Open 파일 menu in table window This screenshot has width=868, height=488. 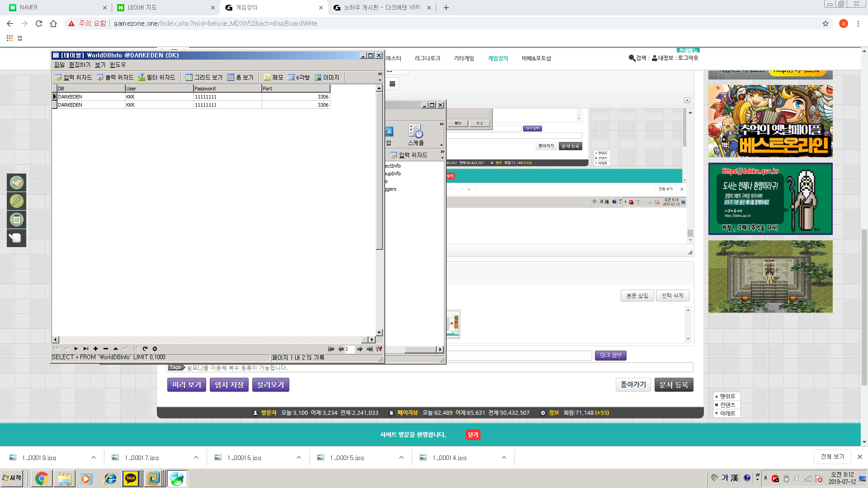(59, 65)
